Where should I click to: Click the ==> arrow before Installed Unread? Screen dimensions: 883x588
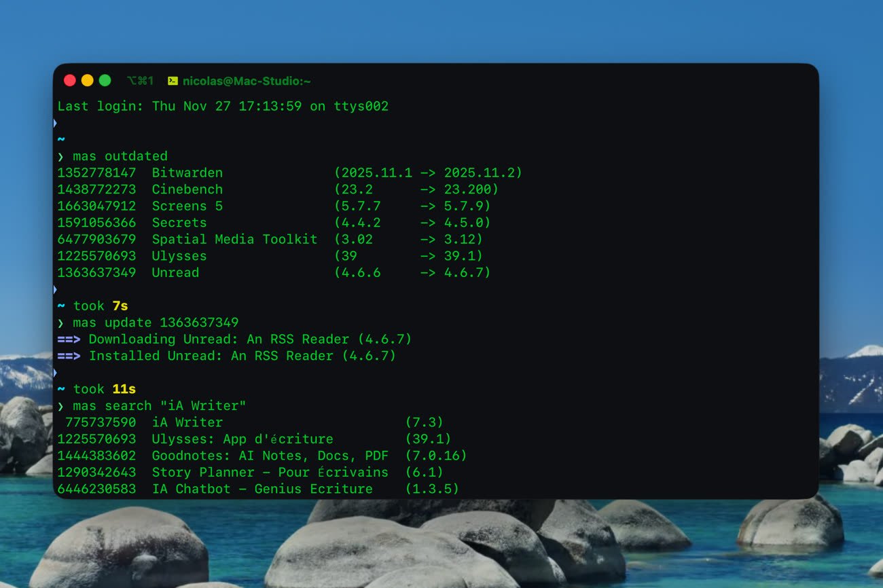pyautogui.click(x=69, y=356)
